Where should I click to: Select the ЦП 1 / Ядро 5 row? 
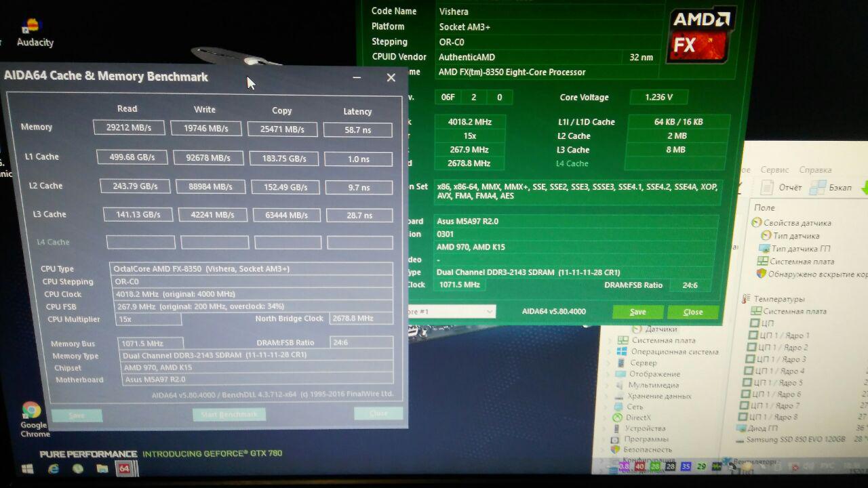773,382
